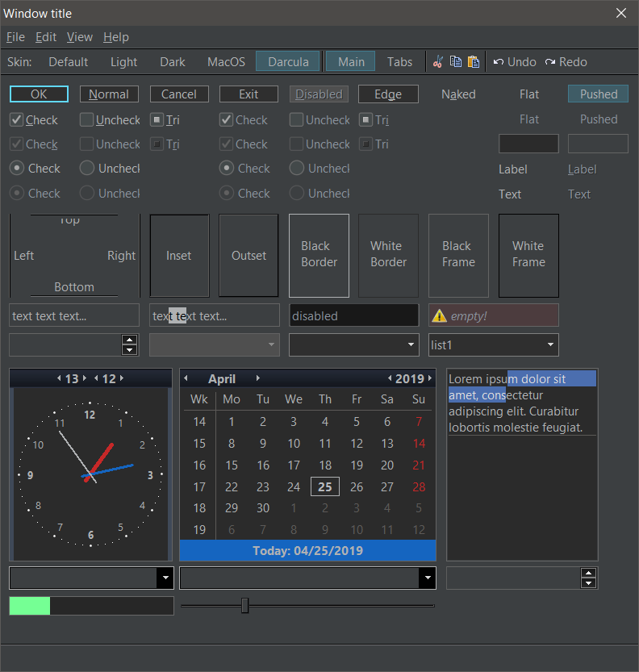The height and width of the screenshot is (672, 639).
Task: Apply the MacOS skin
Action: (226, 62)
